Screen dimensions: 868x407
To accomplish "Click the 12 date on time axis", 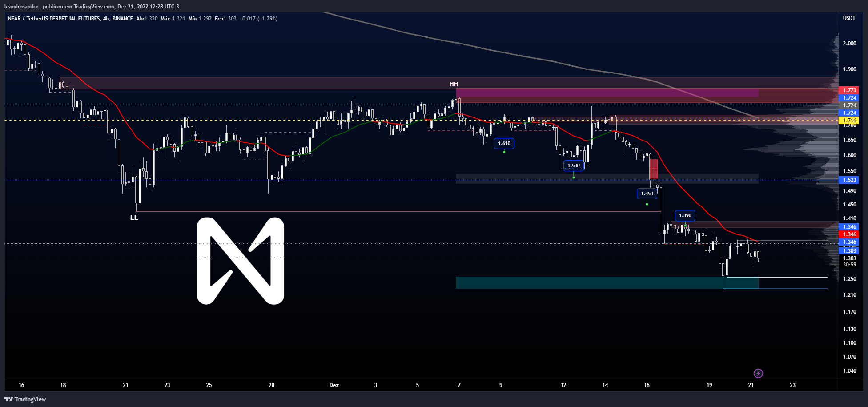I will coord(563,385).
